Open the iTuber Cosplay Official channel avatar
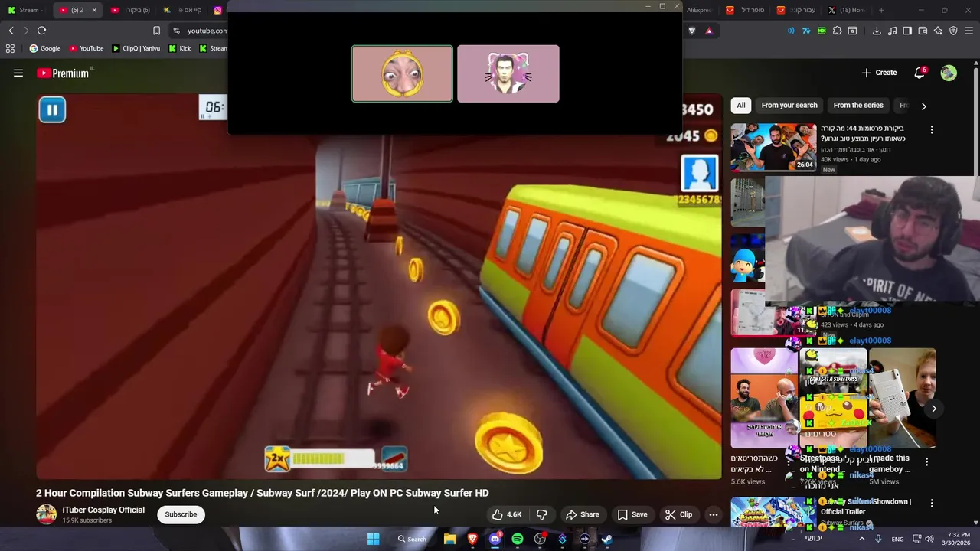 pyautogui.click(x=46, y=514)
